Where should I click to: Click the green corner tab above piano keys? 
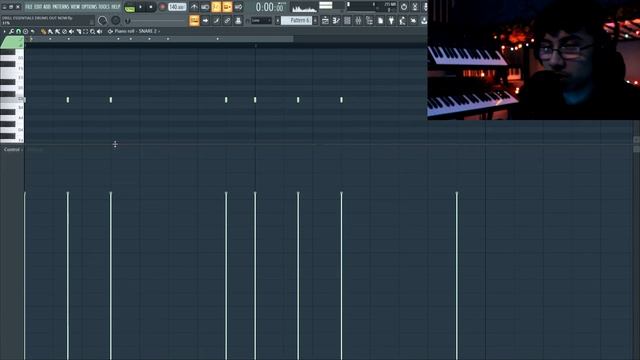click(x=12, y=42)
